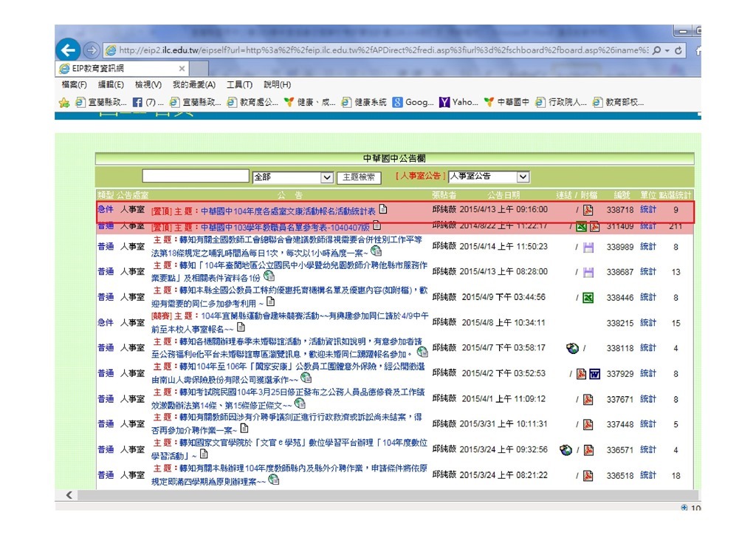Open the 工具(T) menu

[240, 85]
